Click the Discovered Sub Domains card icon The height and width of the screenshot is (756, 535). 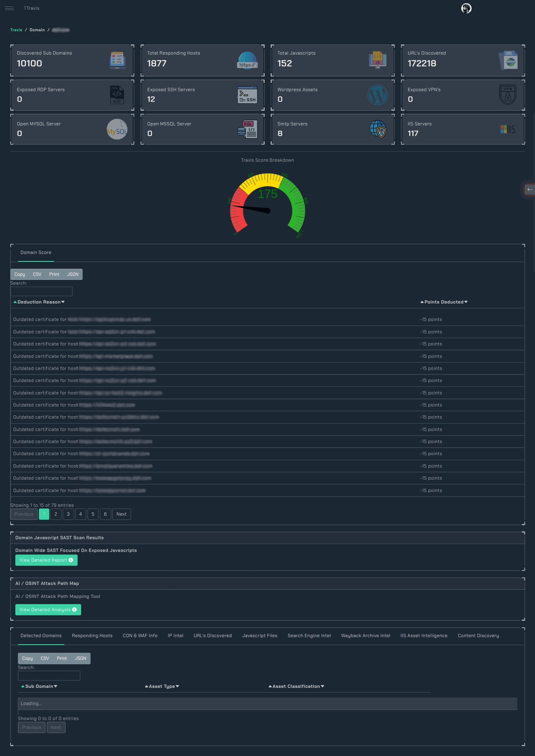coord(117,60)
